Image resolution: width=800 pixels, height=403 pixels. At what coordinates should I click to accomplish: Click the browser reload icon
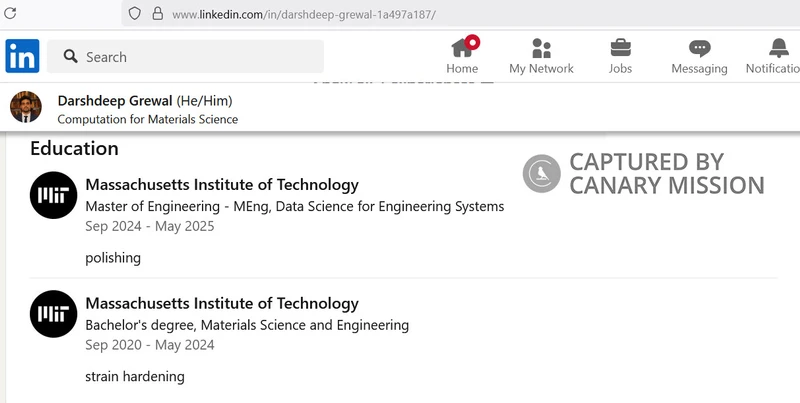[x=11, y=14]
